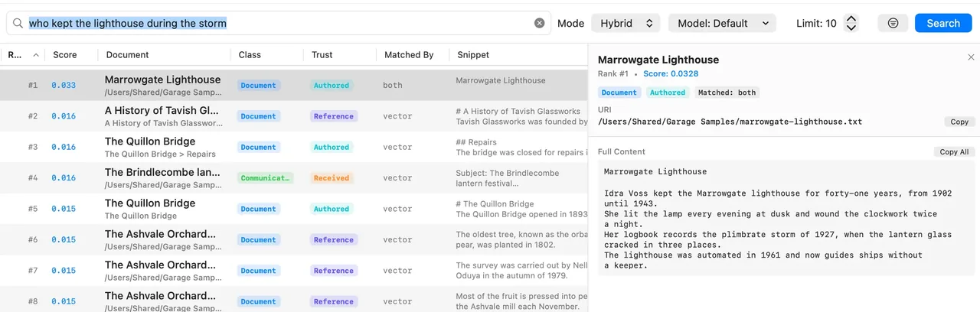The width and height of the screenshot is (980, 312).
Task: Click the Document badge in the detail panel
Action: pos(619,93)
